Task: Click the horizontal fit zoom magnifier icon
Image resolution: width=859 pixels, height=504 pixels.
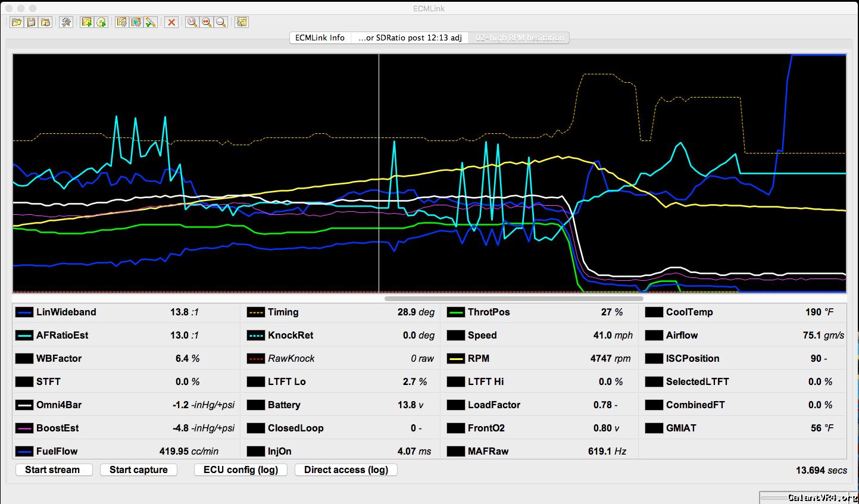Action: 206,22
